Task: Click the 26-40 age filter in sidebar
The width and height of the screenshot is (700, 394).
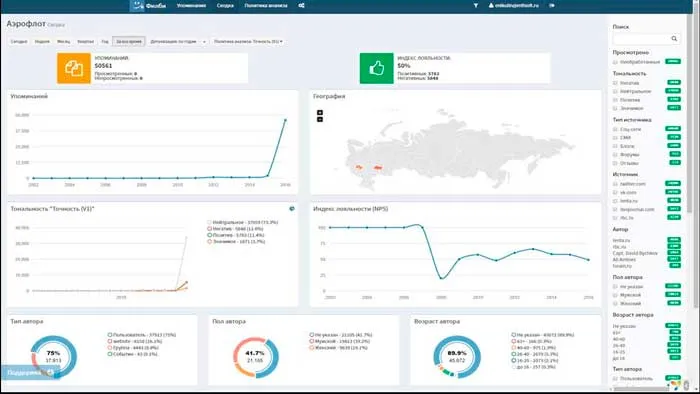Action: (x=619, y=345)
